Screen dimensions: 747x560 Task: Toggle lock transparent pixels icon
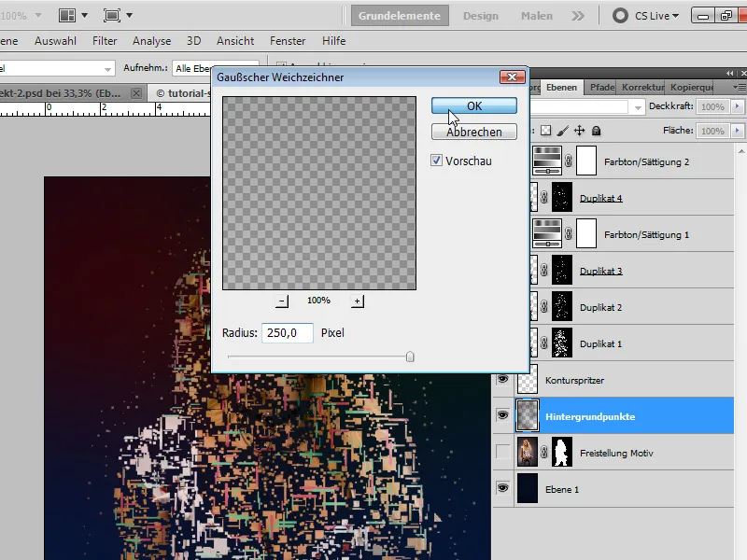[x=546, y=131]
